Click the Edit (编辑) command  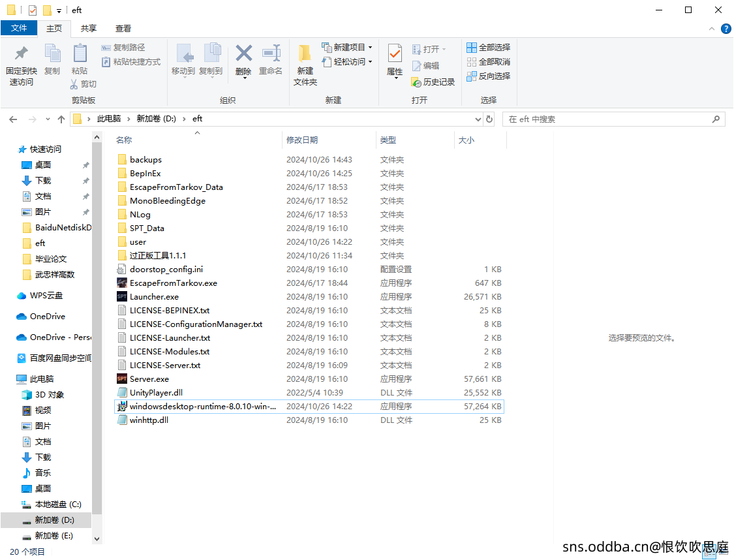point(425,65)
